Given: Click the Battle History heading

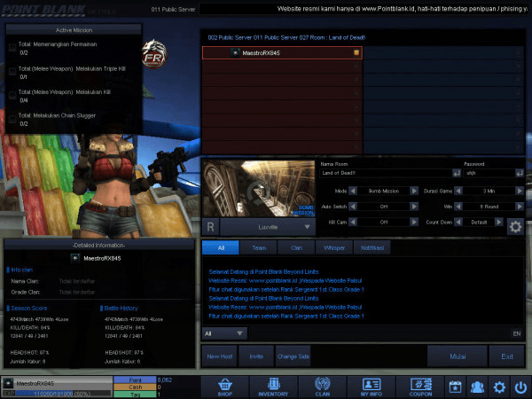Looking at the screenshot, I should point(121,308).
